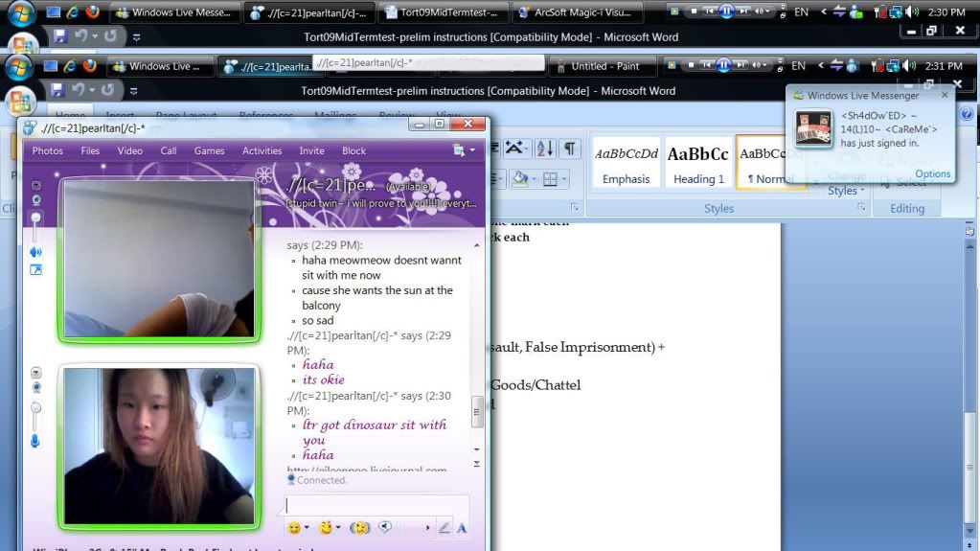Pop out the contact's video to full view
Image resolution: width=980 pixels, height=551 pixels.
(35, 270)
